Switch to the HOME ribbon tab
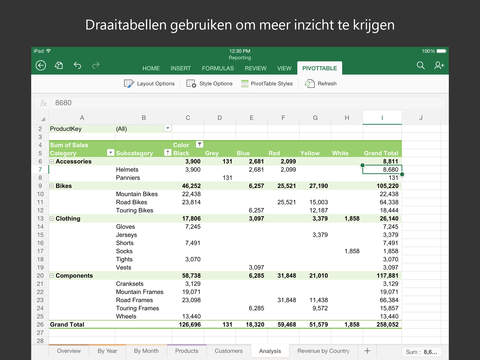Viewport: 480px width, 360px height. [151, 68]
